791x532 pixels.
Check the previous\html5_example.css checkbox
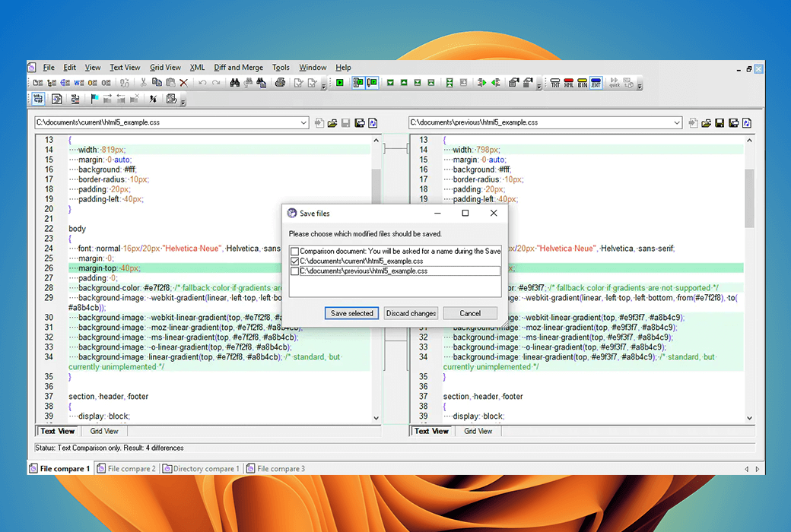pyautogui.click(x=294, y=271)
